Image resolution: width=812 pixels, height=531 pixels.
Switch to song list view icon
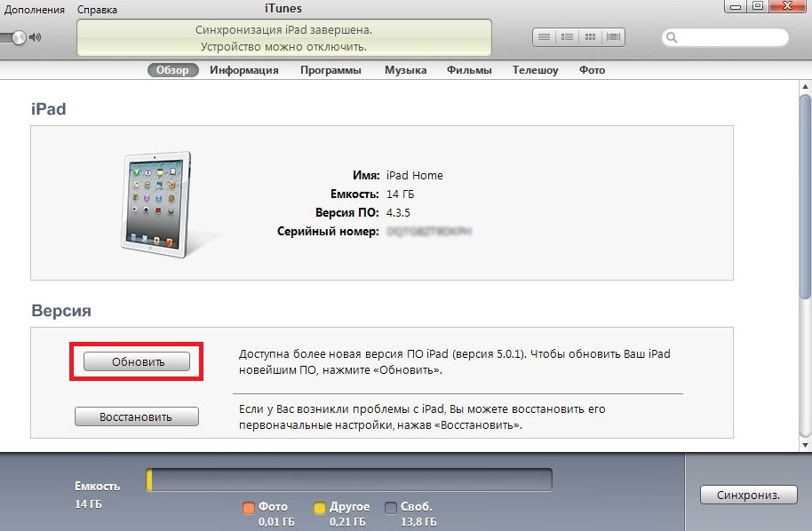coord(544,37)
